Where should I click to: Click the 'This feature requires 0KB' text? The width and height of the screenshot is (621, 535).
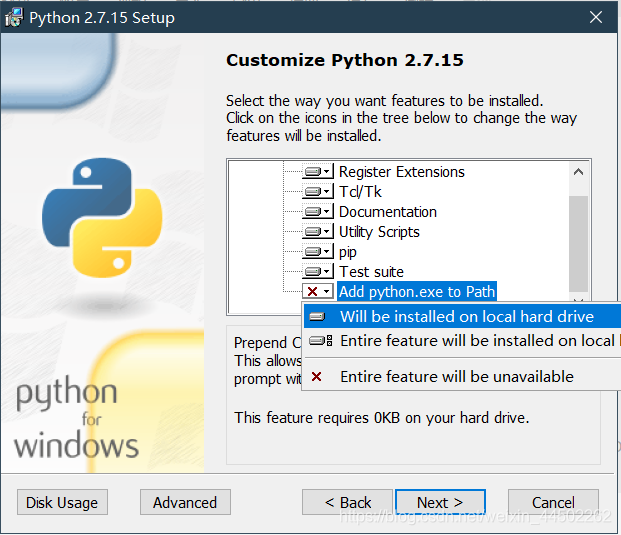pos(381,418)
